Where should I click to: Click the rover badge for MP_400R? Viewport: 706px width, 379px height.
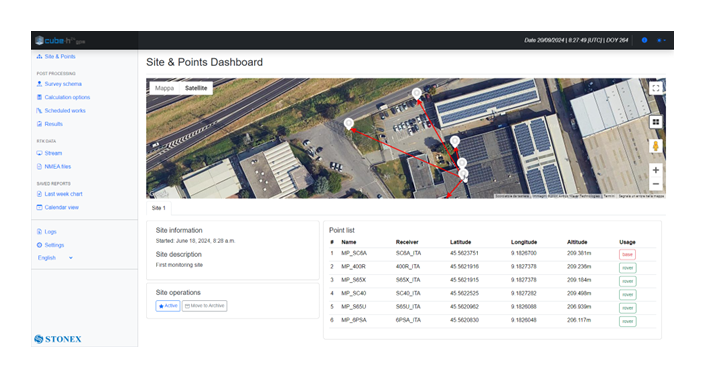(627, 268)
